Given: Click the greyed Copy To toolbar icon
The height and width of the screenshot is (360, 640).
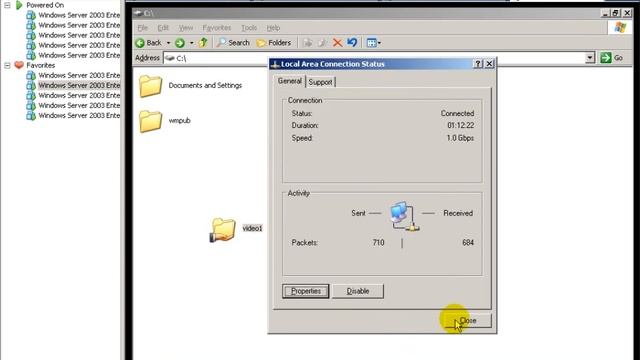Looking at the screenshot, I should coord(322,42).
